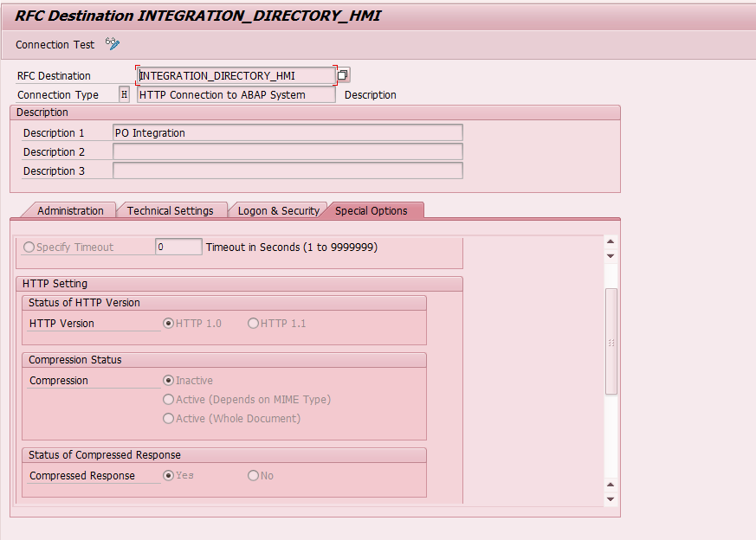756x540 pixels.
Task: Select No for Compressed Response
Action: [253, 475]
